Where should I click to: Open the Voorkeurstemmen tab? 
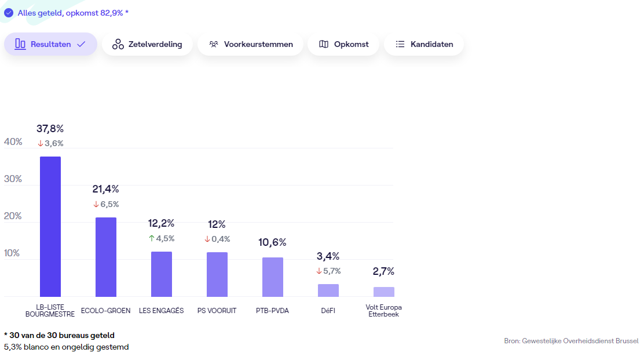click(250, 44)
